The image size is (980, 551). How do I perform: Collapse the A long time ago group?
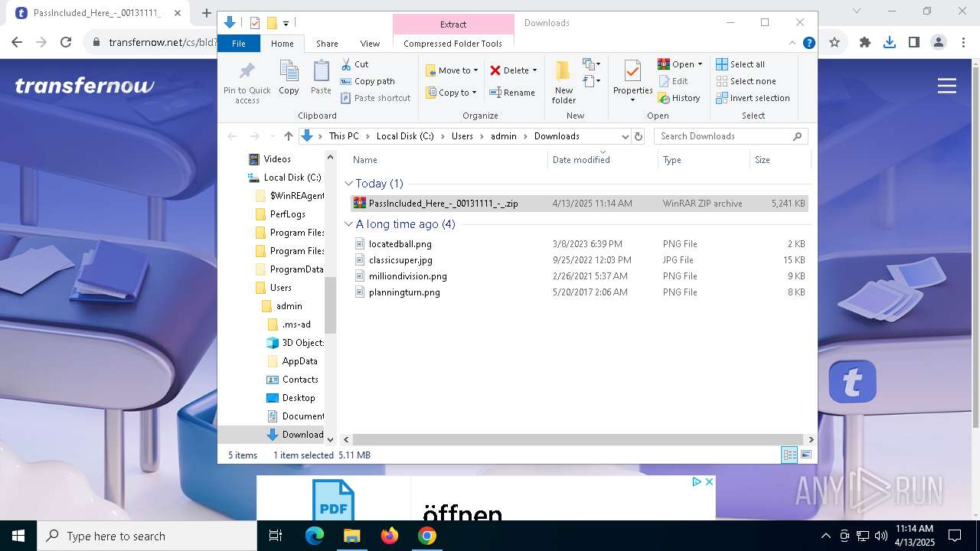tap(348, 224)
